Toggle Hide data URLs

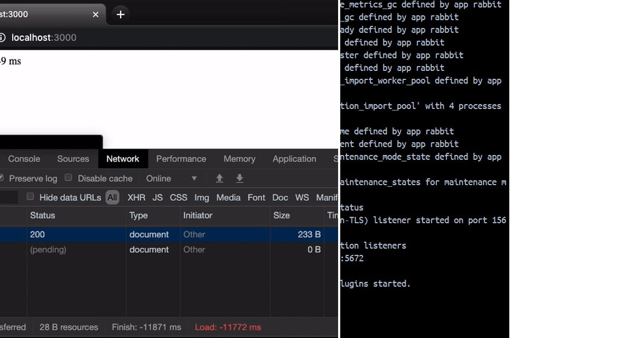[x=30, y=197]
